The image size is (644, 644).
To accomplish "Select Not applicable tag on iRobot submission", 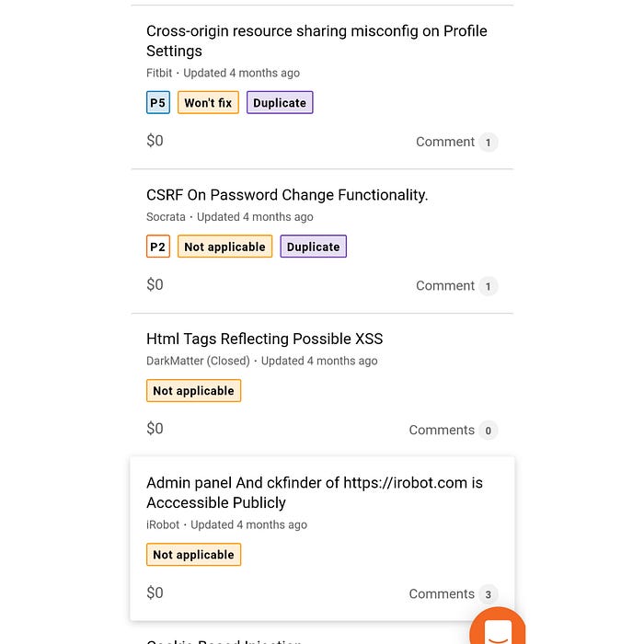I will (193, 555).
